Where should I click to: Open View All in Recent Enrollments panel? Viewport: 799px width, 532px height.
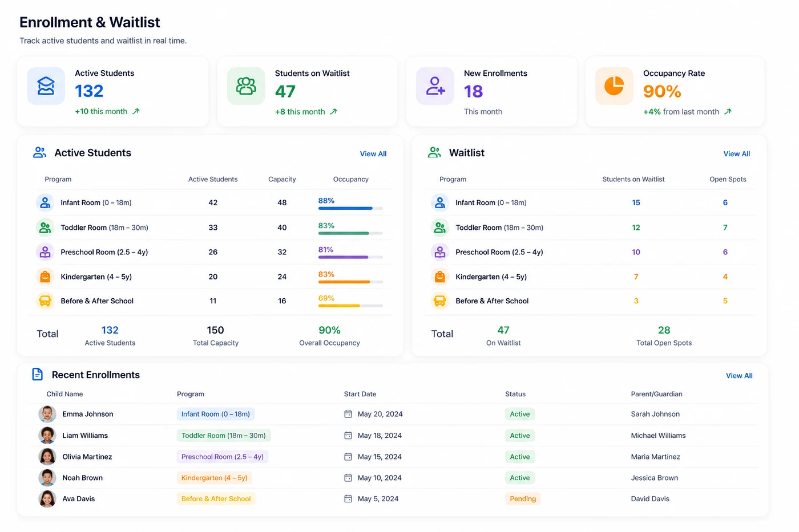click(x=739, y=376)
